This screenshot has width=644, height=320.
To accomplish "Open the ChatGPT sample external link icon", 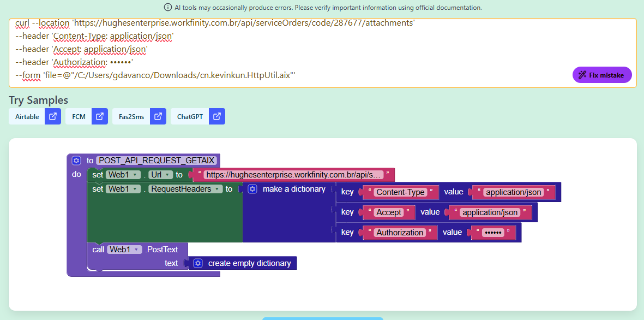I will coord(217,116).
